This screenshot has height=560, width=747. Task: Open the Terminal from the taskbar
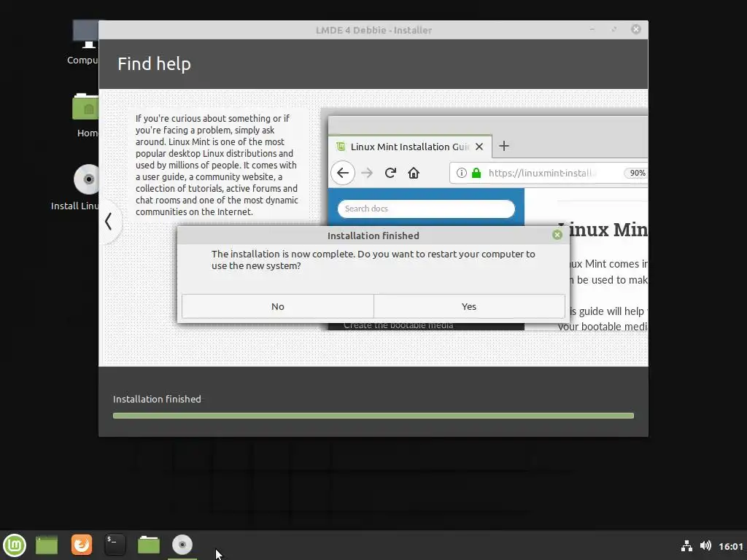115,545
